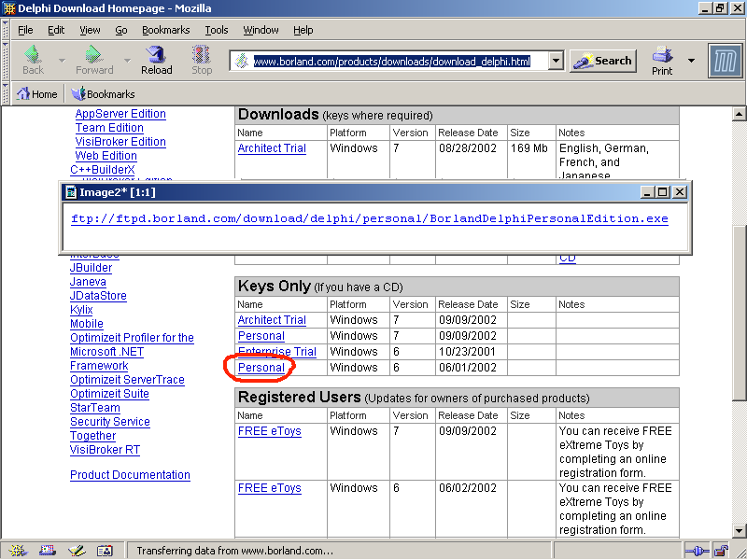
Task: Open the Kylix link
Action: click(81, 310)
